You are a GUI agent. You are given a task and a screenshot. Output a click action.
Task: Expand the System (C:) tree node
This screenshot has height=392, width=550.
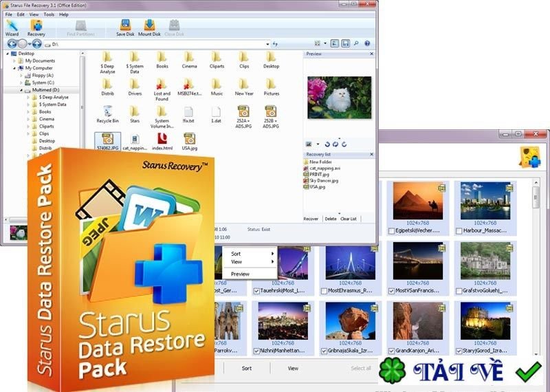click(x=21, y=83)
